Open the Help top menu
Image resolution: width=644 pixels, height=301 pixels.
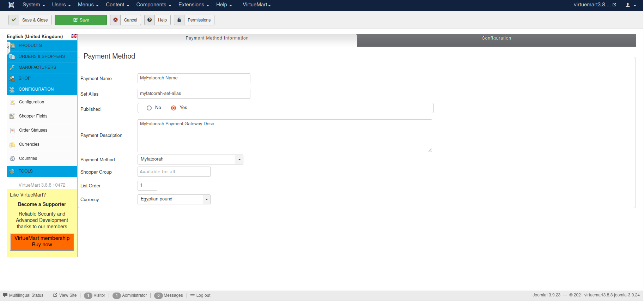click(224, 5)
